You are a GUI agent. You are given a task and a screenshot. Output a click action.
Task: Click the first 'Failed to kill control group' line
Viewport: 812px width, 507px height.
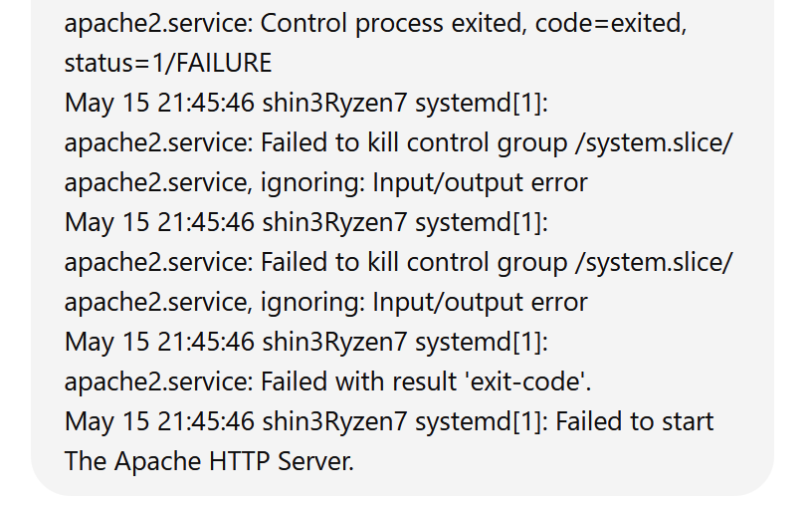coord(398,143)
